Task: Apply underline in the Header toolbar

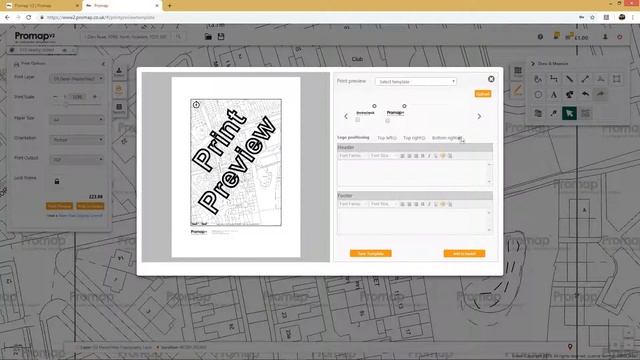Action: point(436,156)
